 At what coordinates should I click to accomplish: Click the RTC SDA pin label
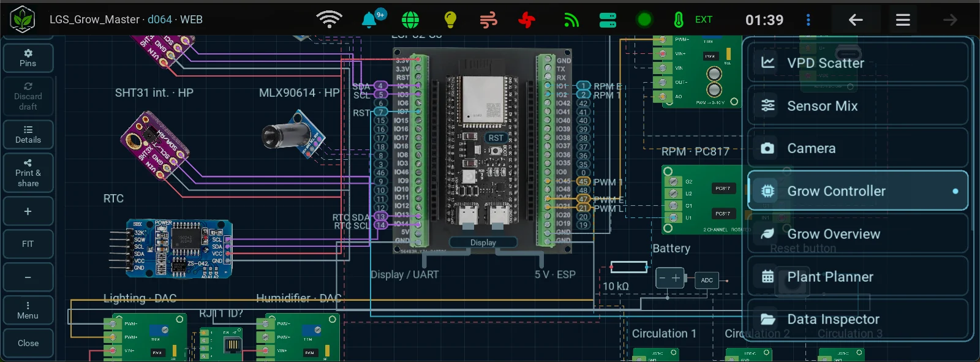[351, 217]
